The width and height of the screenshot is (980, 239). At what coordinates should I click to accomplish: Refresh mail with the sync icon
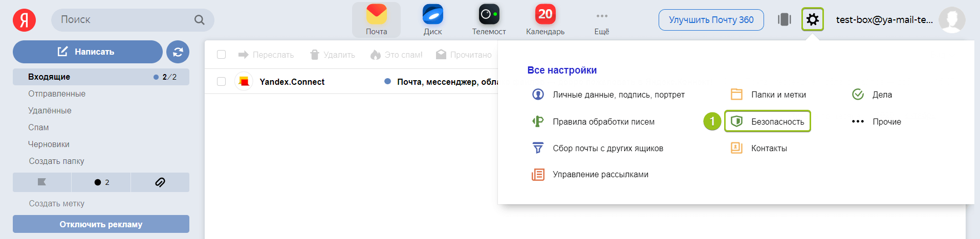(x=178, y=52)
